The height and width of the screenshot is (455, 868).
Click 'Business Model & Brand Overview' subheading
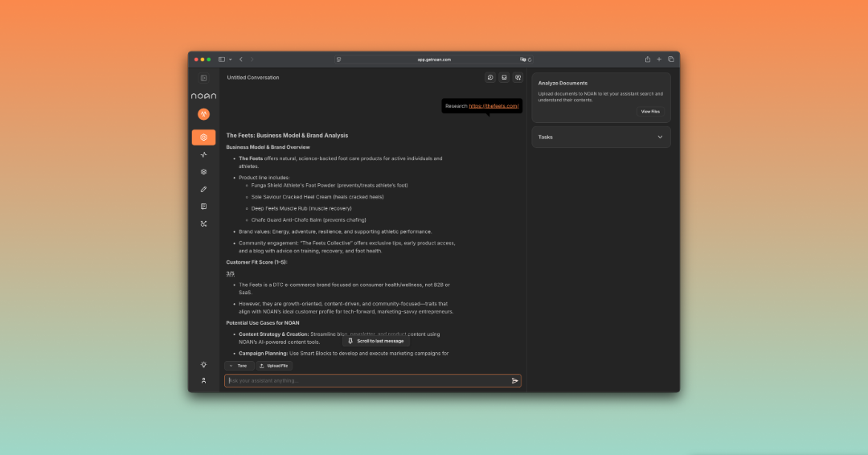[x=268, y=147]
